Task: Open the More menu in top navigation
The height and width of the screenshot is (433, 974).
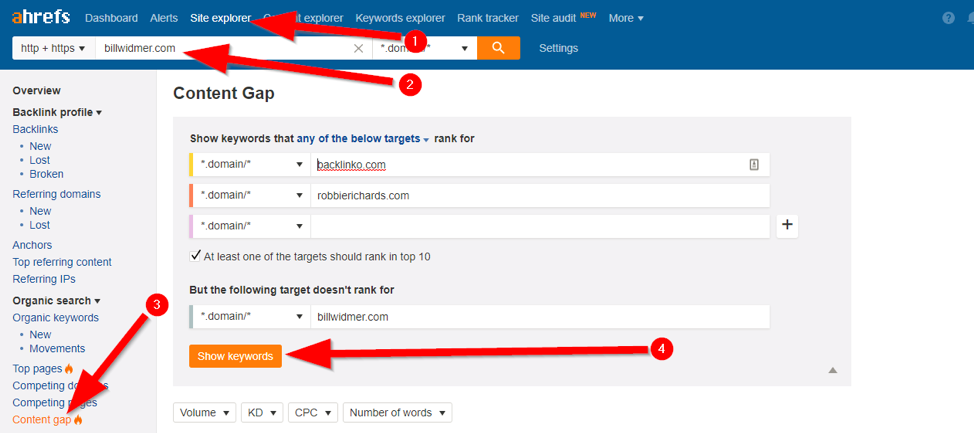Action: pyautogui.click(x=626, y=18)
